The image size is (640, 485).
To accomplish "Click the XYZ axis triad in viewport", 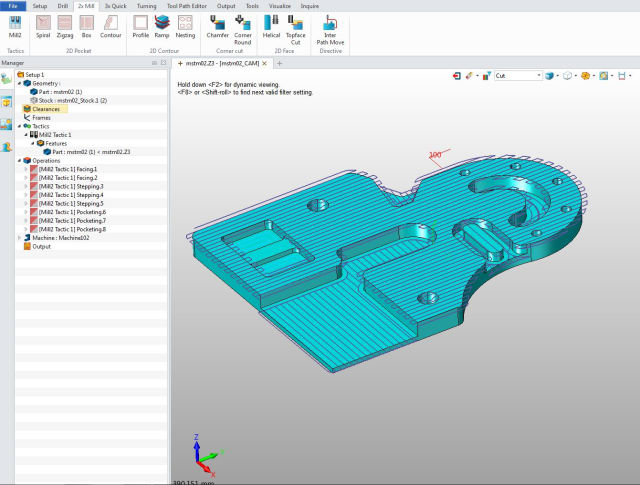I will (x=208, y=456).
